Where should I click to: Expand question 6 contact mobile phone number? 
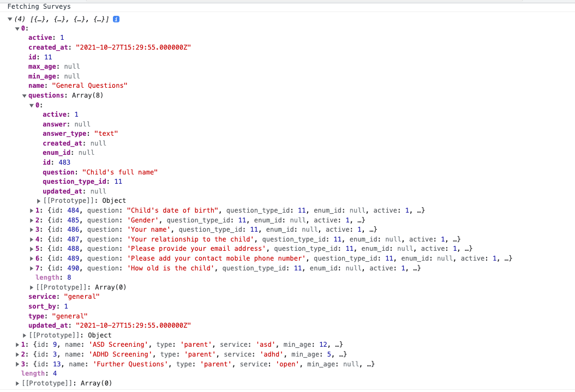32,258
